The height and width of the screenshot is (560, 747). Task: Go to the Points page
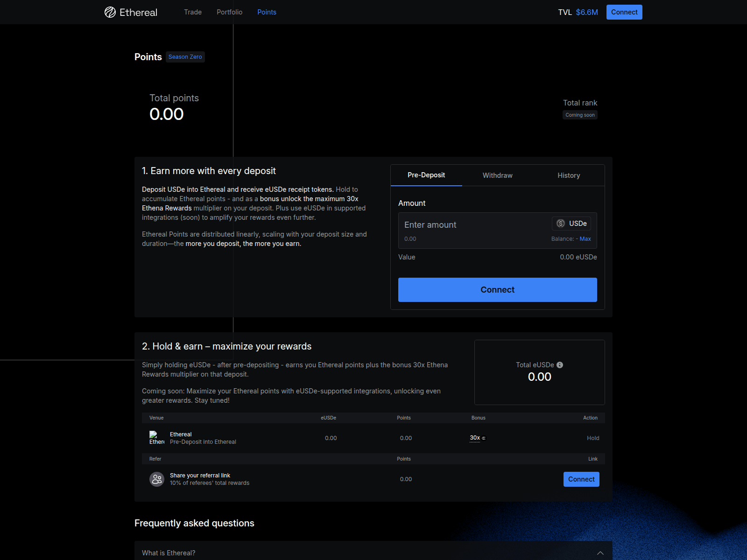[267, 12]
